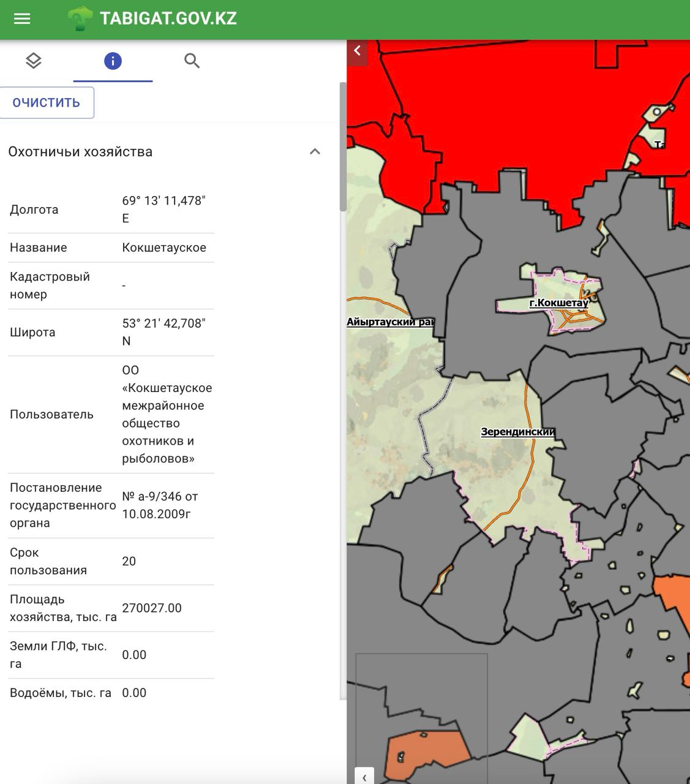Click the Айыртауский район map label

[x=390, y=322]
